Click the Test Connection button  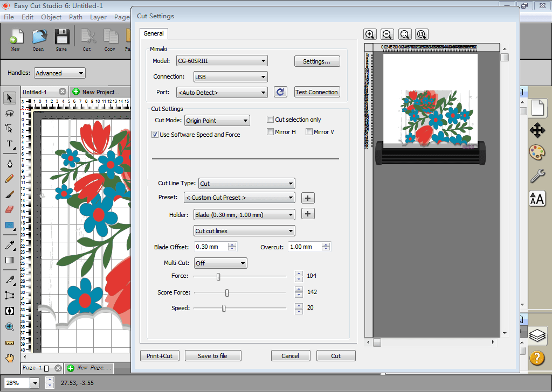point(317,92)
